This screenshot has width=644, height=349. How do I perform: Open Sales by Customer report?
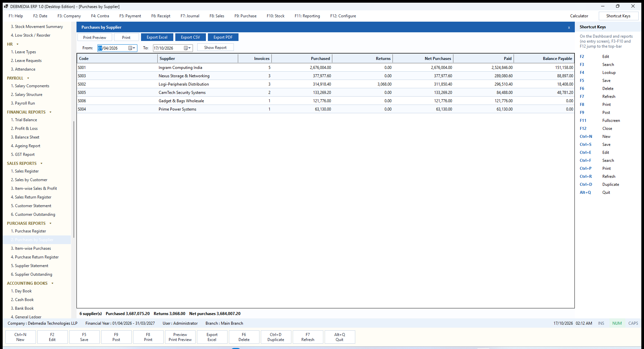point(29,180)
